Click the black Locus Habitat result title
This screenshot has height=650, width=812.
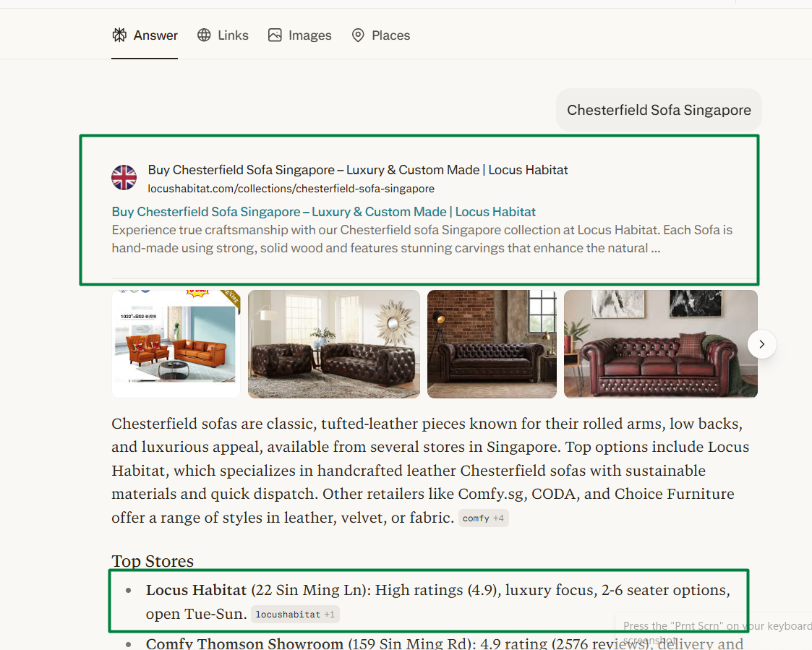[x=358, y=170]
